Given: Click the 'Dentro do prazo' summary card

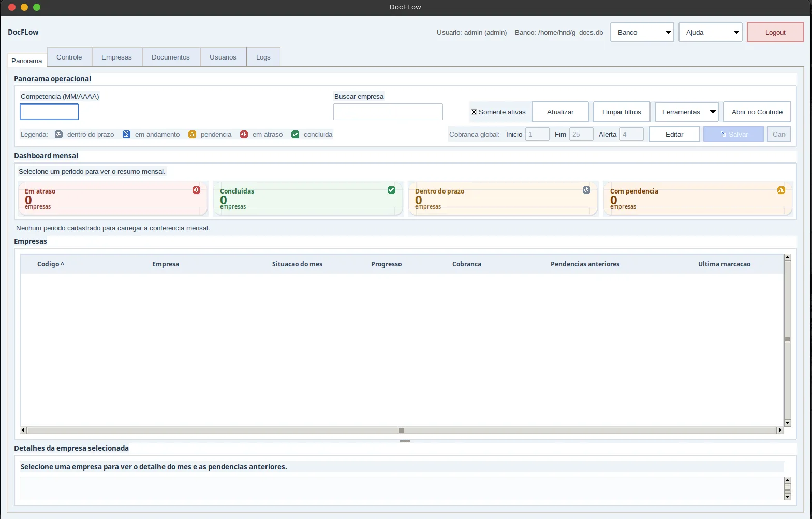Looking at the screenshot, I should [x=503, y=198].
